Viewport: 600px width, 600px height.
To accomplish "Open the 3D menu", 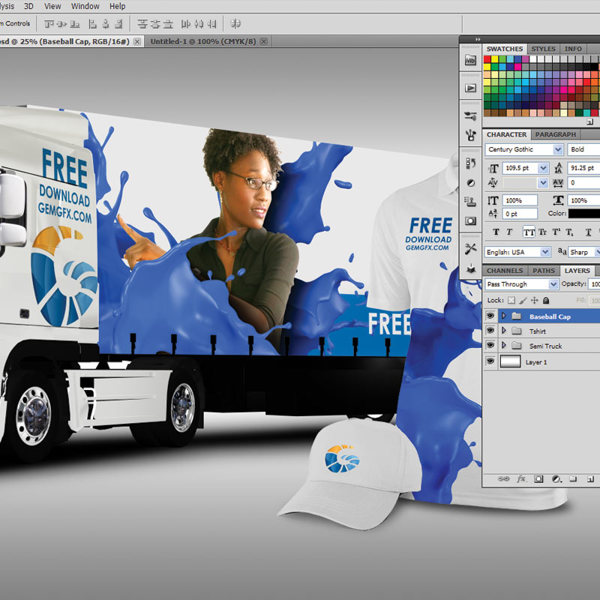I will point(28,6).
